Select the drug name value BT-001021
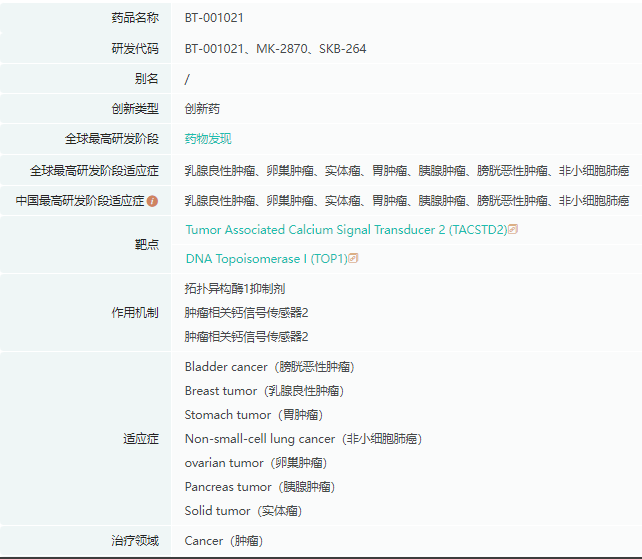The width and height of the screenshot is (642, 559). (x=214, y=18)
